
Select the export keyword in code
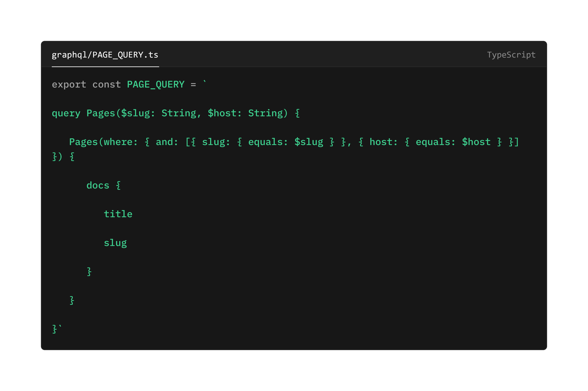69,84
